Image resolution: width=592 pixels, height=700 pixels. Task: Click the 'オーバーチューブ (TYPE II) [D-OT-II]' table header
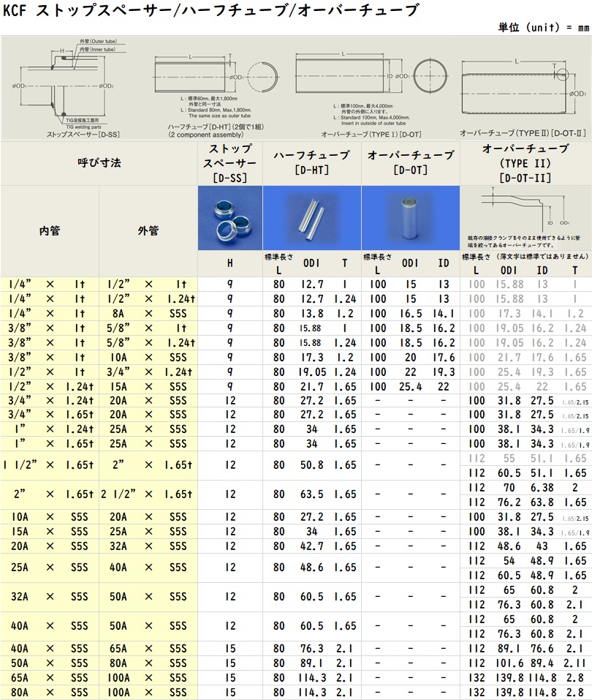525,163
